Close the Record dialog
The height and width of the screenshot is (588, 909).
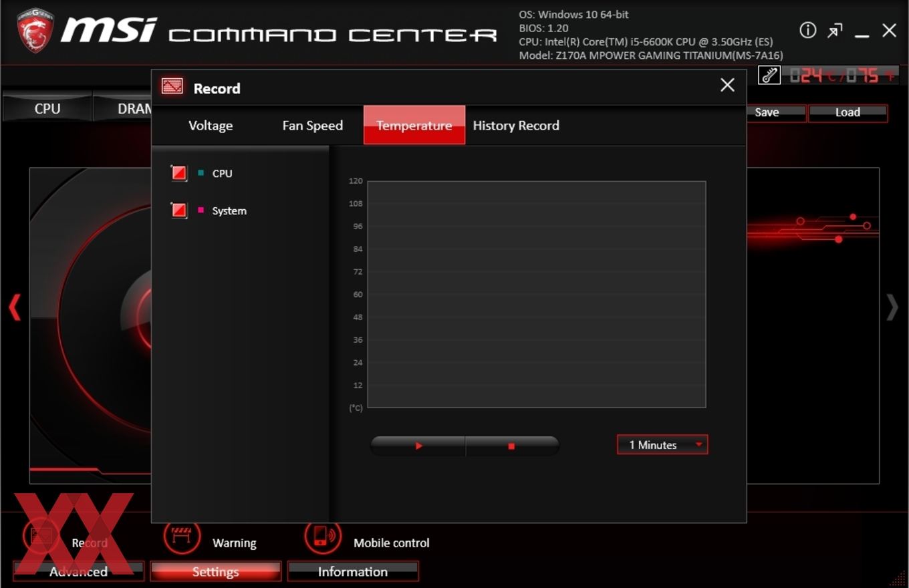coord(727,85)
